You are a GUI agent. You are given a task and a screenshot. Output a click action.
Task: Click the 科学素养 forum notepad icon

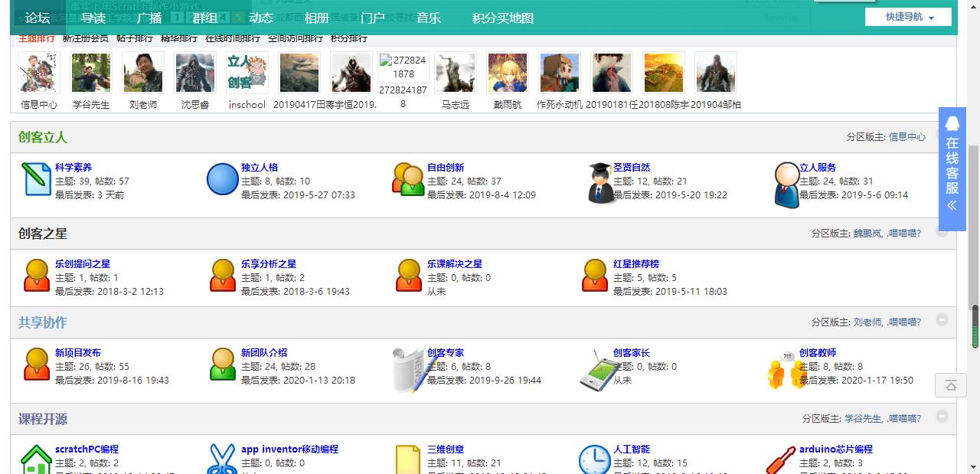[x=36, y=179]
